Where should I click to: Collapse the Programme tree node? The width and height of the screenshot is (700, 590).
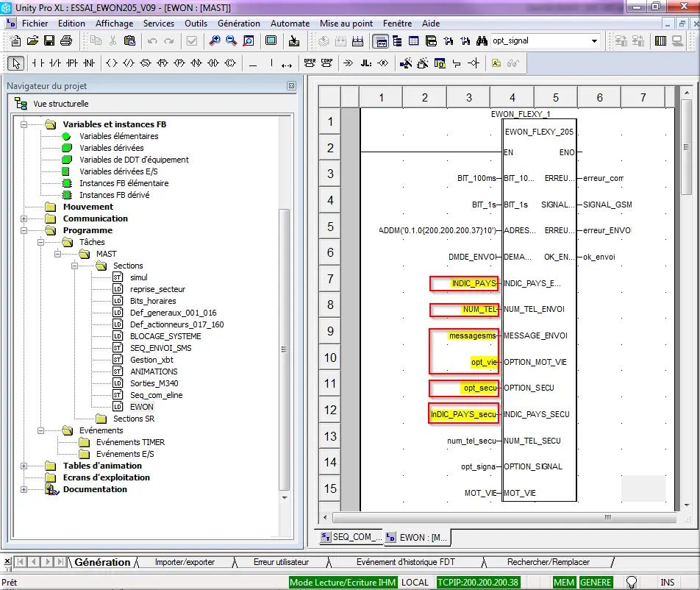tap(24, 230)
